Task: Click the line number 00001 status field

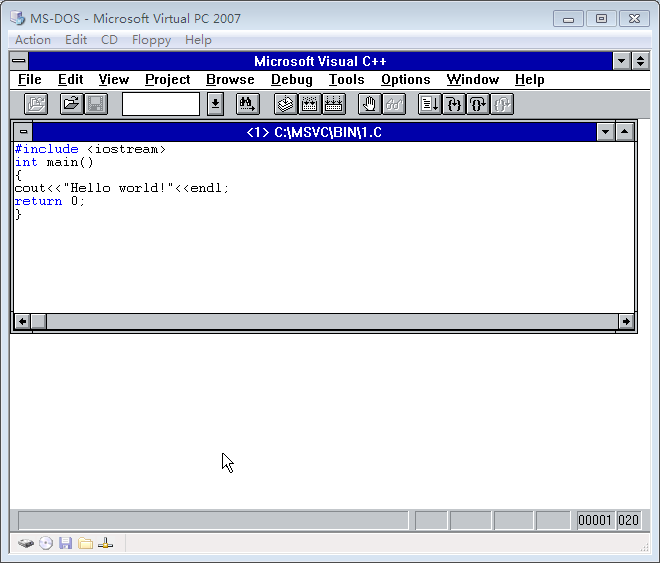Action: click(x=594, y=521)
